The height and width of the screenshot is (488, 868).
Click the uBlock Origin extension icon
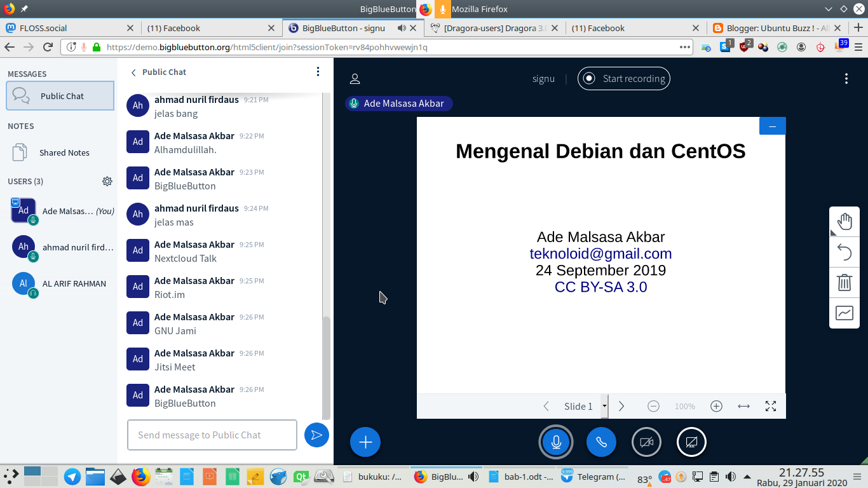(x=745, y=46)
